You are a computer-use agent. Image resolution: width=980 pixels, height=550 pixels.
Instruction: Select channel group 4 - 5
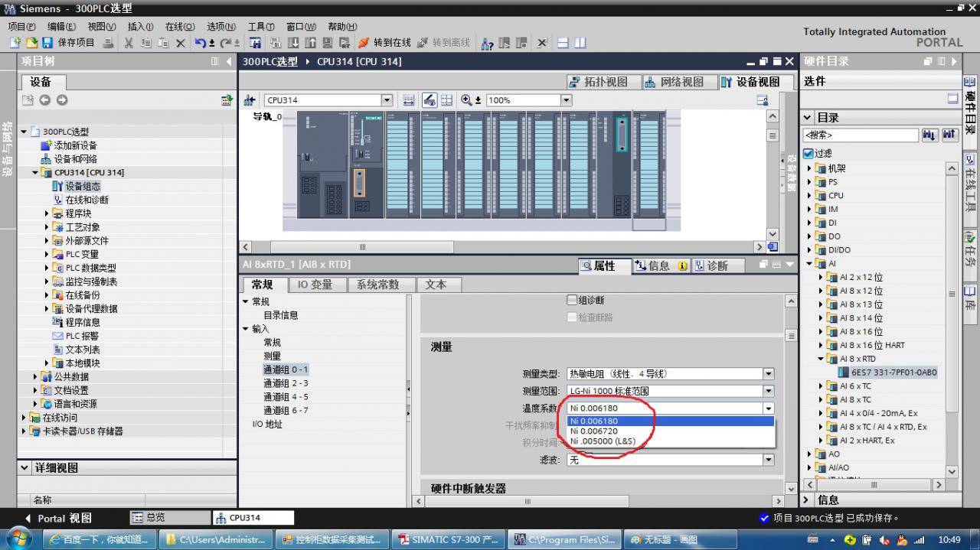[286, 397]
